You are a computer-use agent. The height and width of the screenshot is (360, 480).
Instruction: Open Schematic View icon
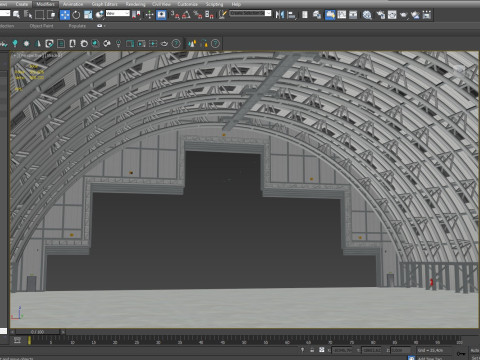[353, 14]
